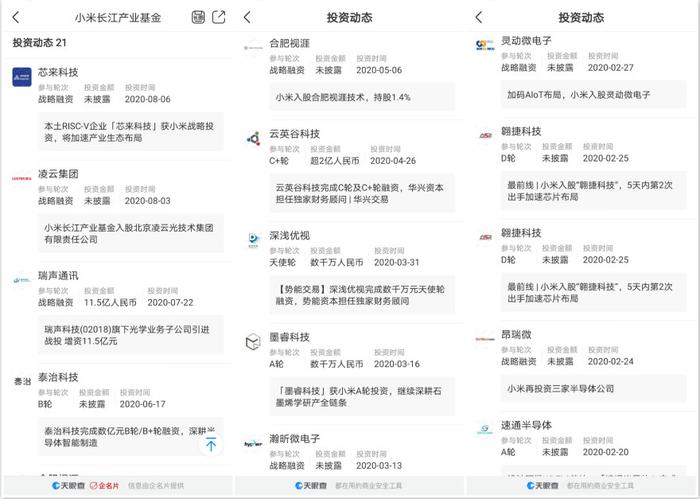
Task: Select date 2020-02-24 for 昂瑞微
Action: point(611,362)
